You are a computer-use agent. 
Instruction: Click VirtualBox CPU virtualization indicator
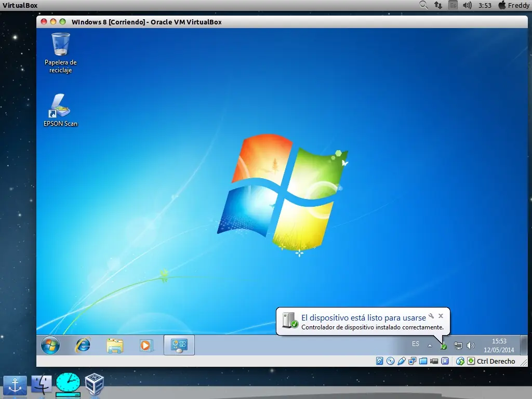(x=445, y=361)
